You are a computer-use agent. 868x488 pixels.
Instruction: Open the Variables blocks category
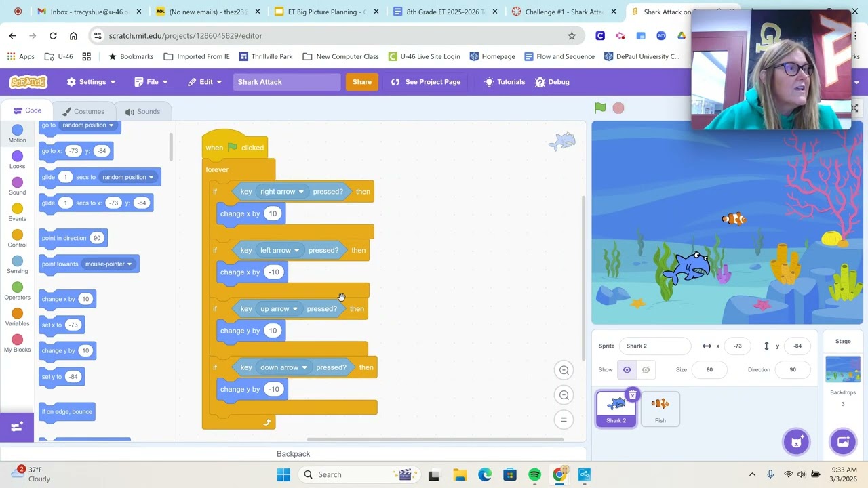pyautogui.click(x=18, y=317)
